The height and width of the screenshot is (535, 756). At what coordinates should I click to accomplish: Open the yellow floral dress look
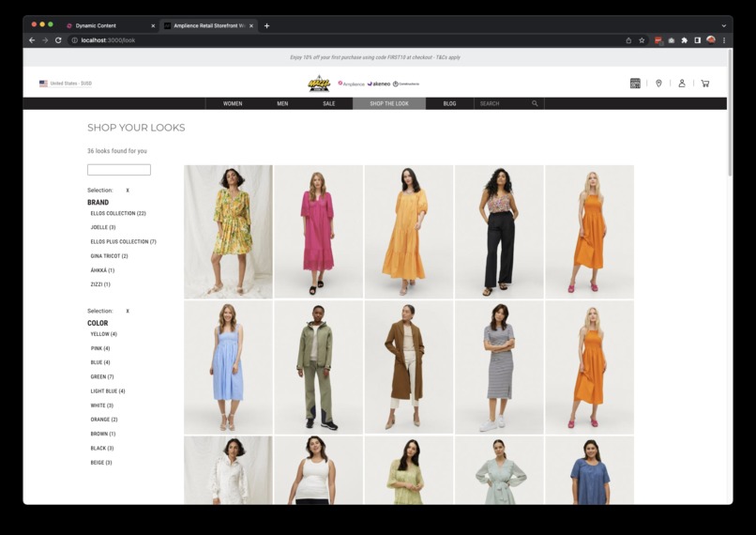click(228, 232)
